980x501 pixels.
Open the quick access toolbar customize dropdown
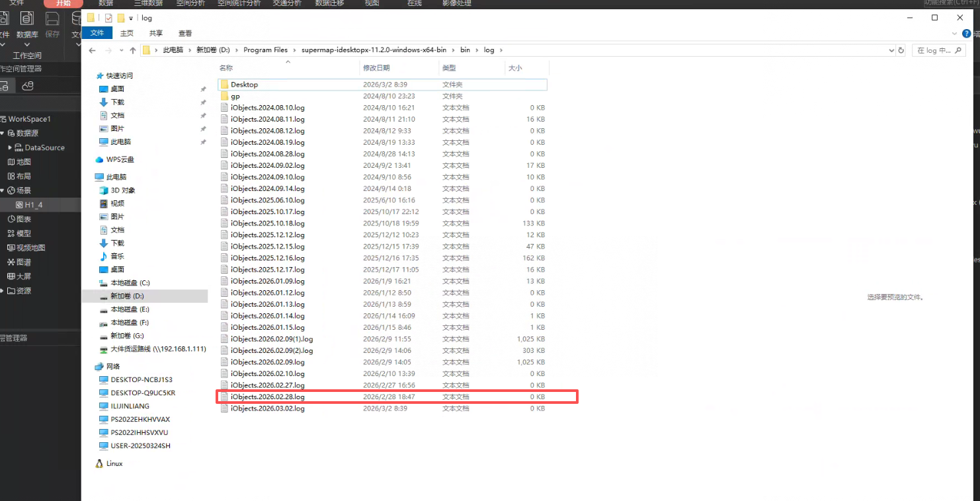click(x=131, y=18)
